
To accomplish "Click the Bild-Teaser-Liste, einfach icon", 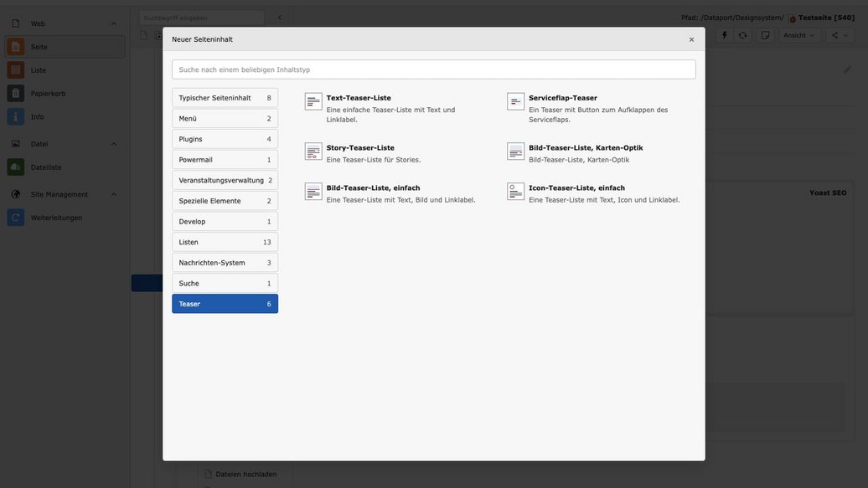I will (x=313, y=192).
